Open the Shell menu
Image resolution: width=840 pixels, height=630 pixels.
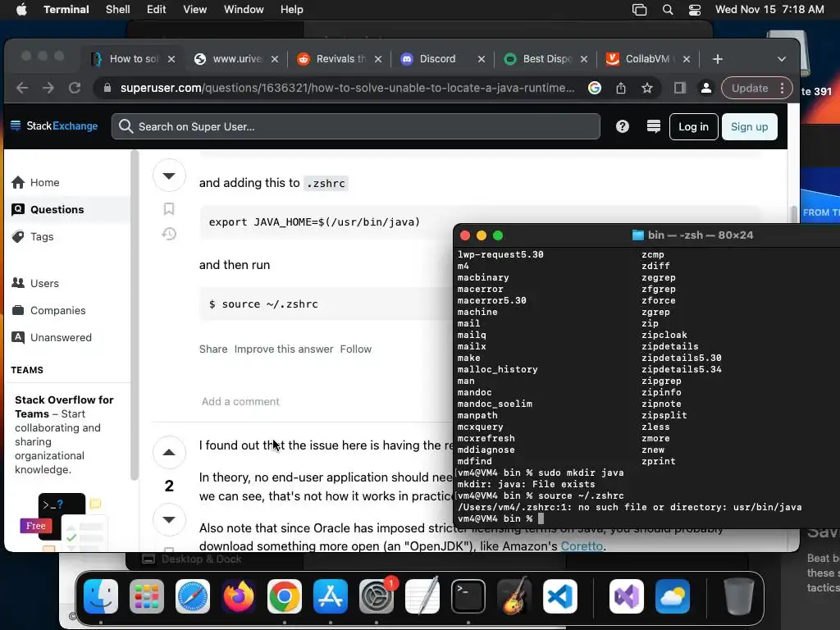pos(118,10)
